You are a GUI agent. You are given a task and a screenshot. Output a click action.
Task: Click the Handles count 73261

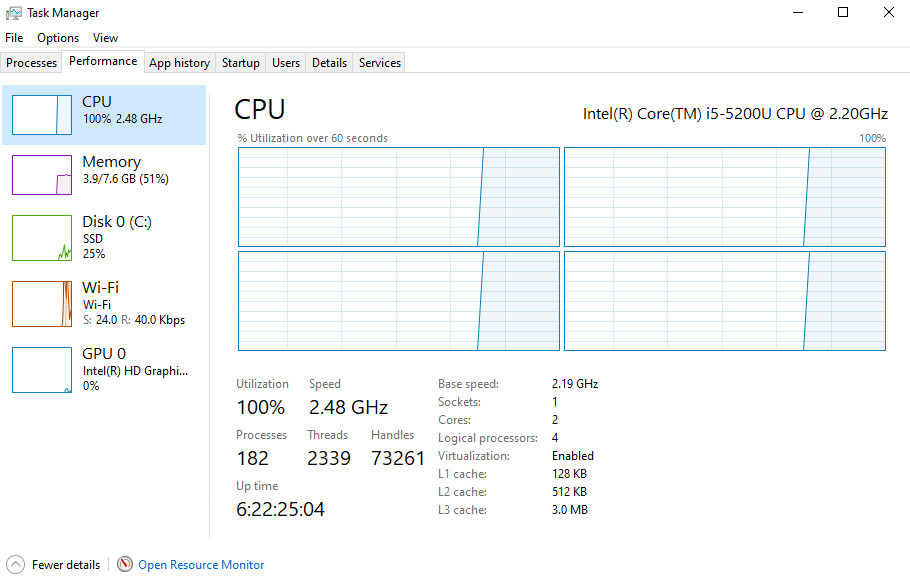point(398,459)
